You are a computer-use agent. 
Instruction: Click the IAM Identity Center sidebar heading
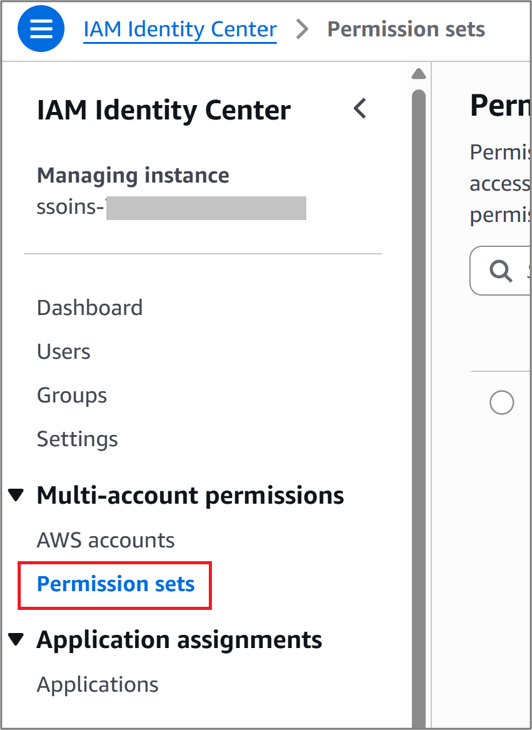point(164,110)
